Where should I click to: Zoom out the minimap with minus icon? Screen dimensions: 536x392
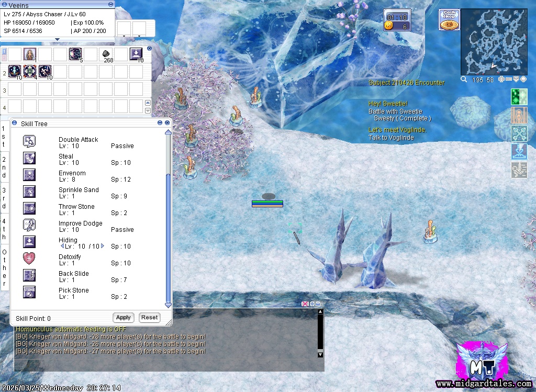tap(509, 79)
